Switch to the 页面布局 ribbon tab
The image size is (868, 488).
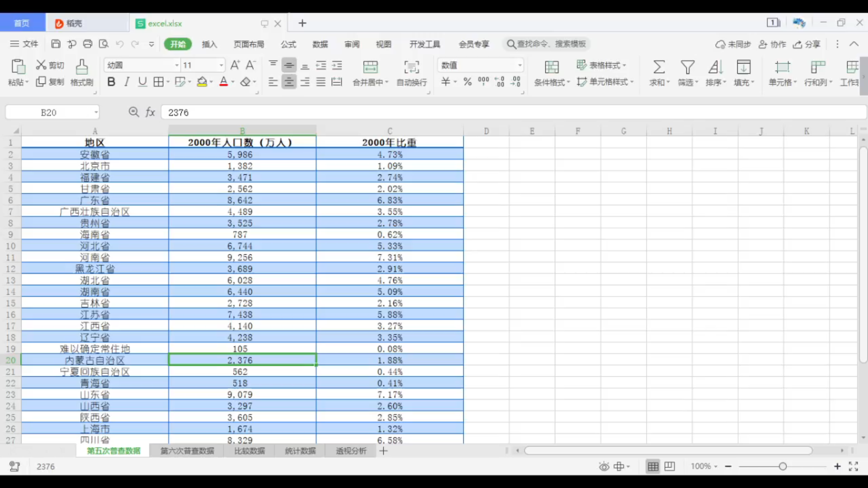[249, 44]
